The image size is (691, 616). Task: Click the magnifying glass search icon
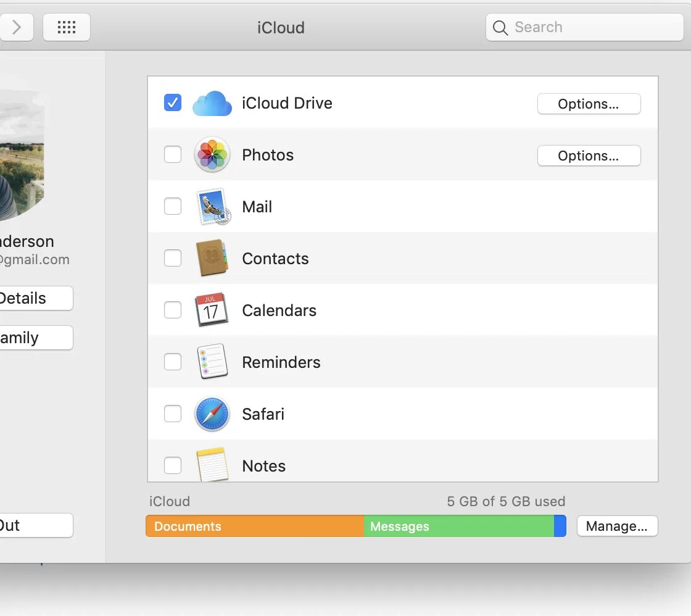[500, 27]
